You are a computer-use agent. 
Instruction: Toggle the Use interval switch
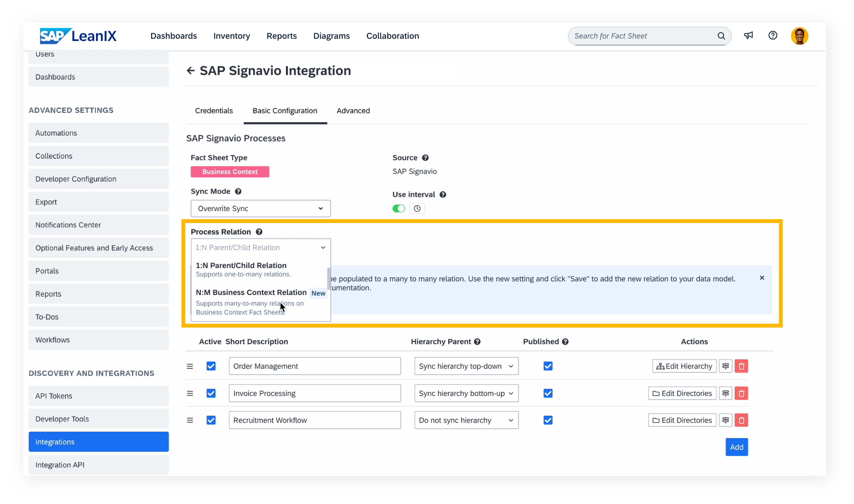(399, 208)
